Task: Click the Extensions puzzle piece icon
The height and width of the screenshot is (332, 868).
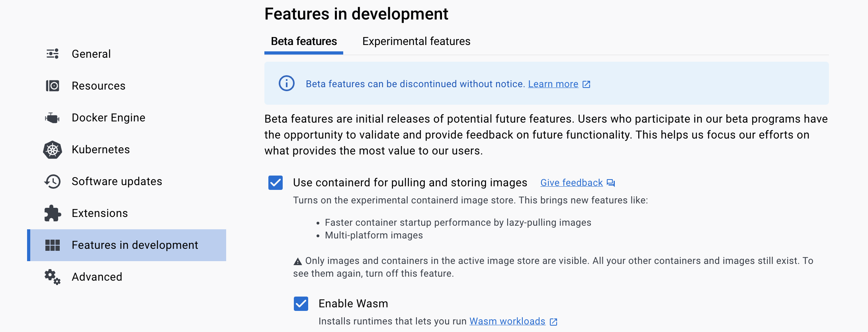Action: [53, 213]
